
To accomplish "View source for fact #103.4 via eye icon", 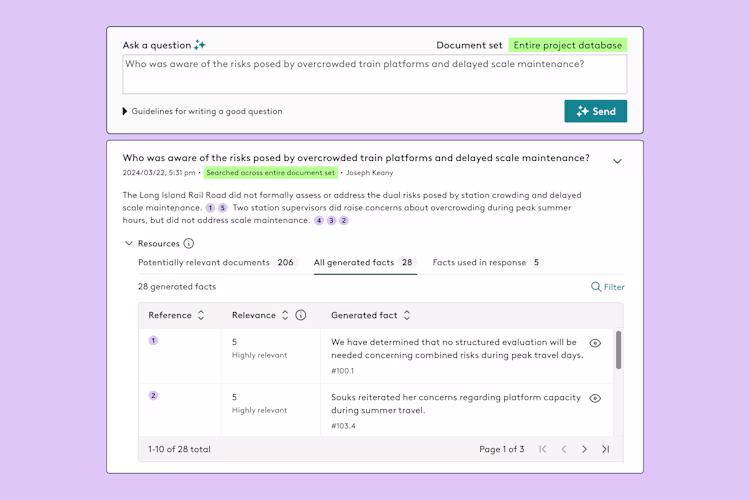I will pyautogui.click(x=595, y=398).
